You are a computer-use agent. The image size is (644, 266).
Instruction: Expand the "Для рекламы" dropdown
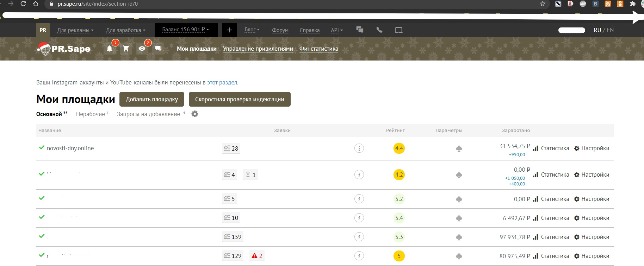point(75,30)
